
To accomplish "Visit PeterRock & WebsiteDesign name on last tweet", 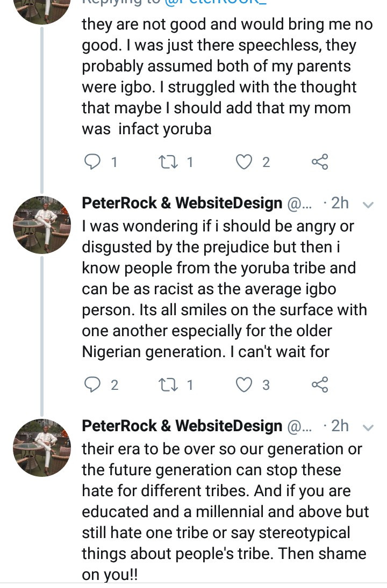I will pos(182,426).
